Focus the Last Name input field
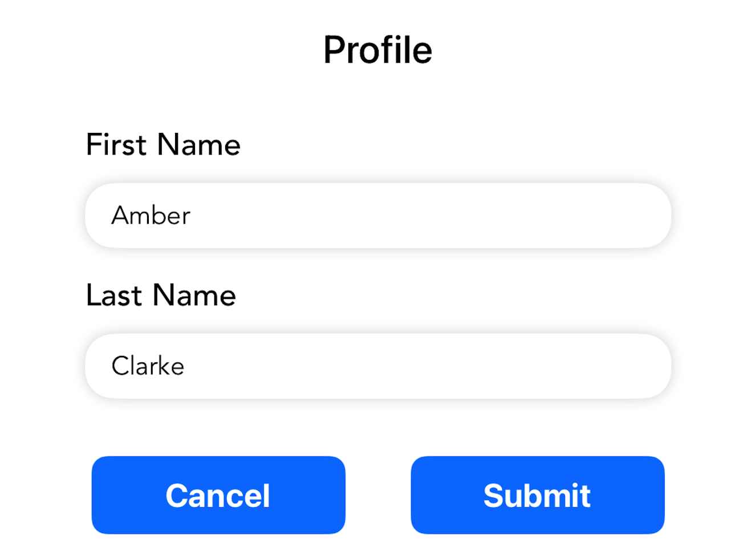 pyautogui.click(x=378, y=366)
